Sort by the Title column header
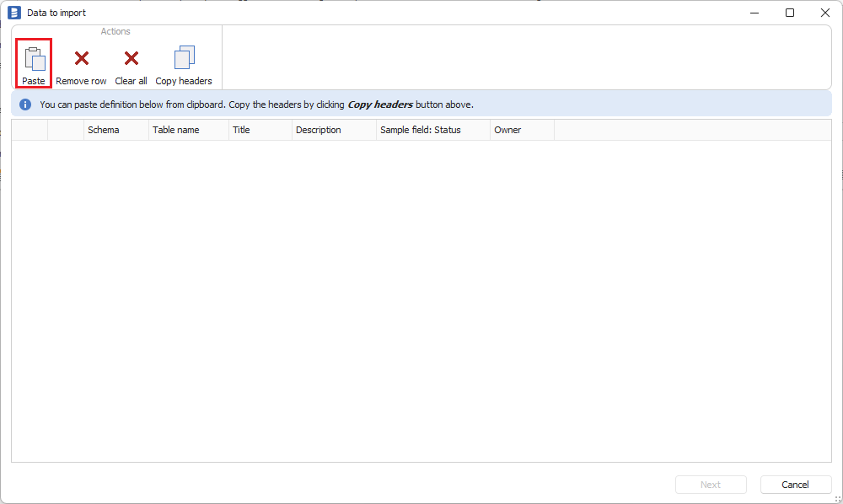 coord(260,130)
